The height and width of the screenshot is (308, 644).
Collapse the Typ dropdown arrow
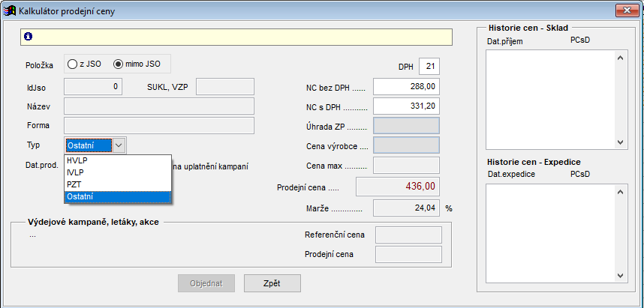119,145
